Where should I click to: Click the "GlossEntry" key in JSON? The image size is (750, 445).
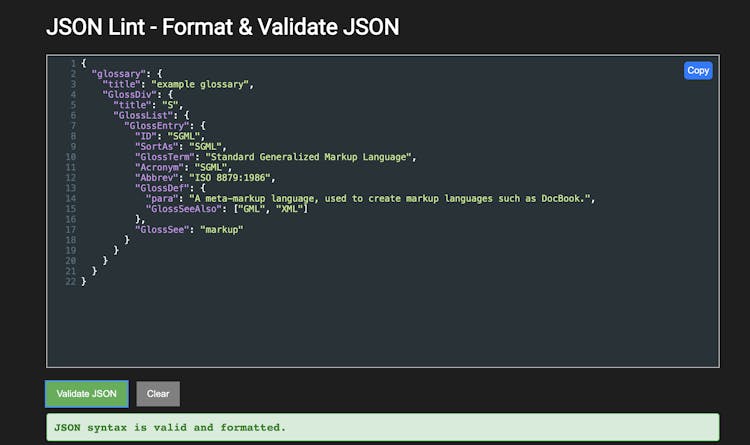coord(155,125)
